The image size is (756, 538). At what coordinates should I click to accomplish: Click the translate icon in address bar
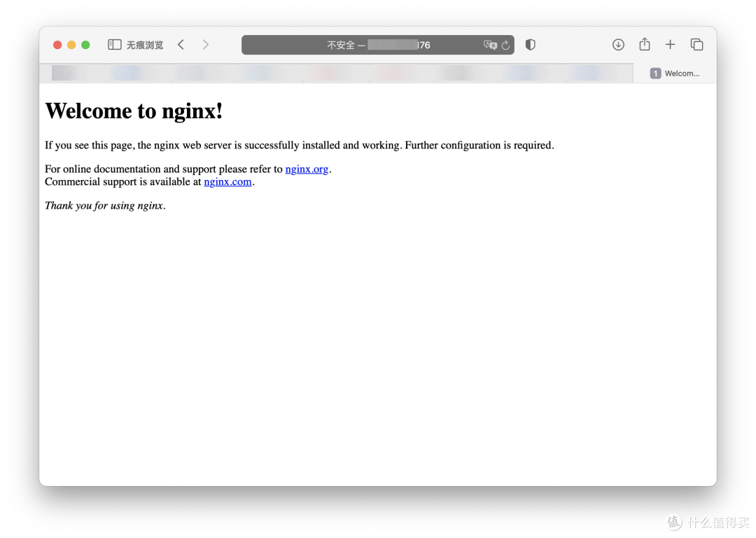click(490, 45)
